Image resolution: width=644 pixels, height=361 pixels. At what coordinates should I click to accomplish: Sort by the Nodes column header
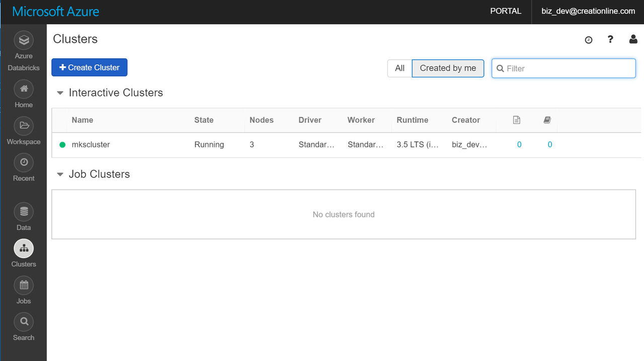tap(262, 120)
